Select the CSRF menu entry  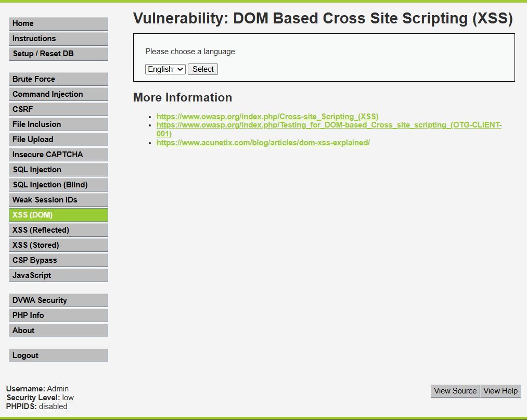(58, 109)
